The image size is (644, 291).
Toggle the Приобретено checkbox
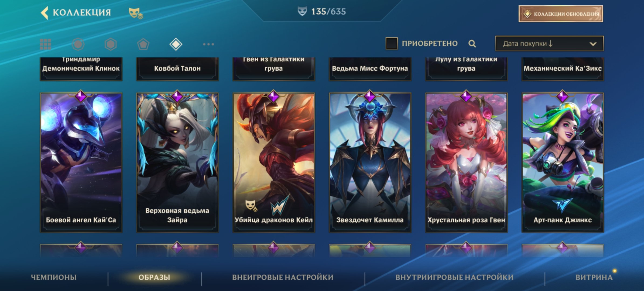[392, 43]
